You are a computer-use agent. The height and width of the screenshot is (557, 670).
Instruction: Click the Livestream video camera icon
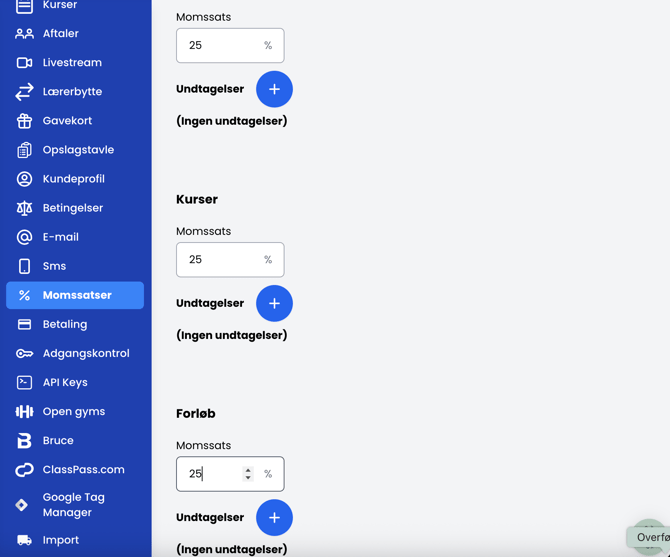click(x=24, y=62)
